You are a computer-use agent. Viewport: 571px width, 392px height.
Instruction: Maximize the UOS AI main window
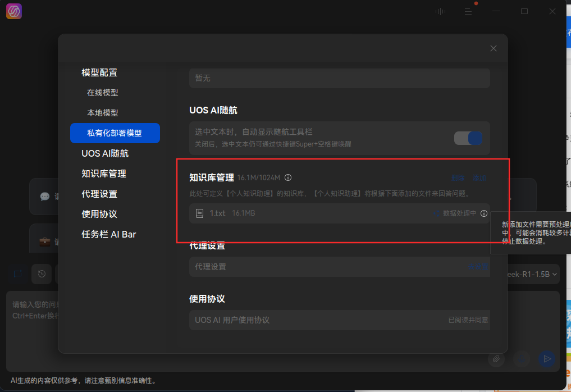[x=524, y=12]
